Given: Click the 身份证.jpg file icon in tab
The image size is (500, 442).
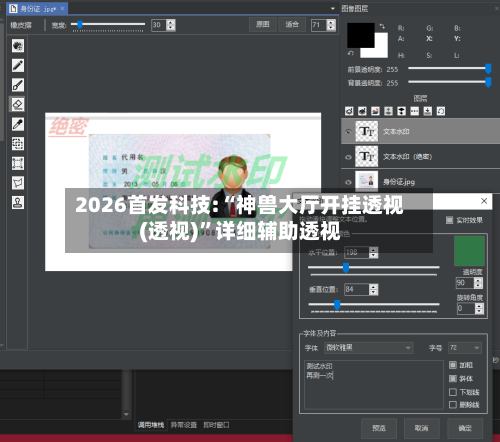Looking at the screenshot, I should point(13,9).
